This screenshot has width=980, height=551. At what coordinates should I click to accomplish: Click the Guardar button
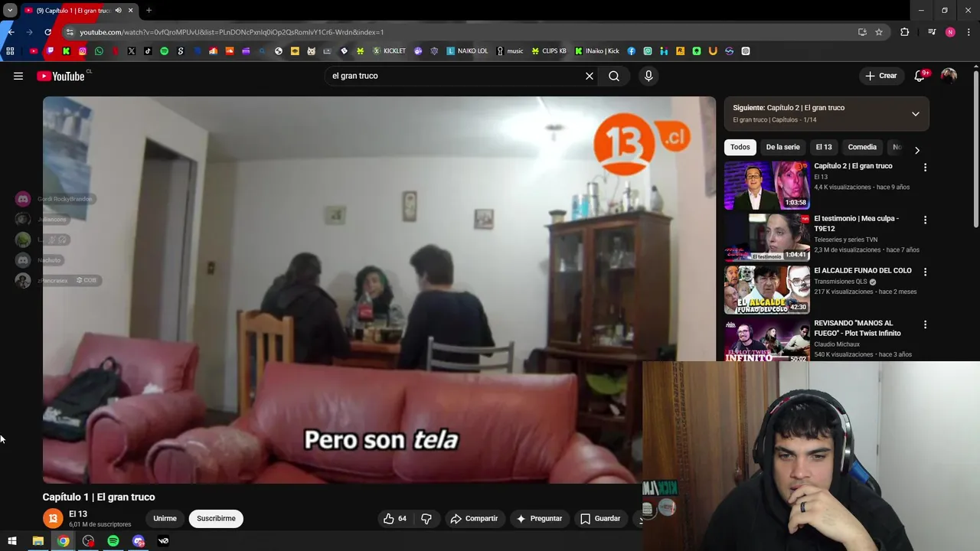(x=600, y=519)
